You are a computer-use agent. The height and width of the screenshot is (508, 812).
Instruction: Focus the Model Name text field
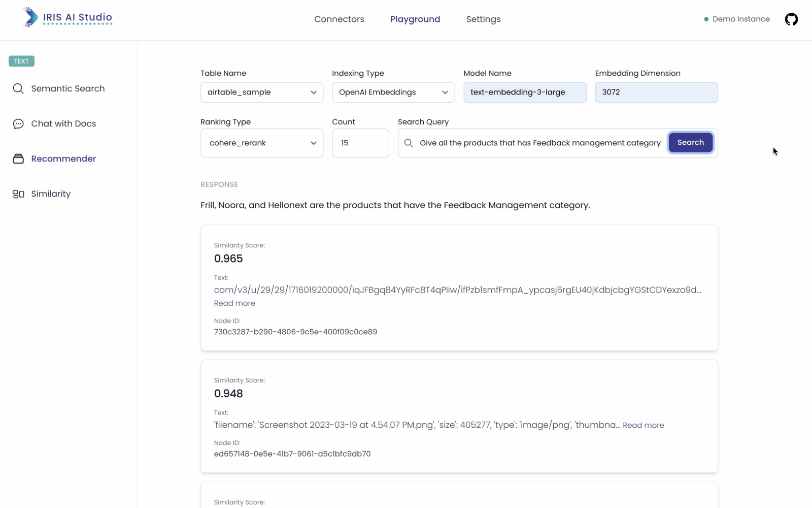[525, 92]
